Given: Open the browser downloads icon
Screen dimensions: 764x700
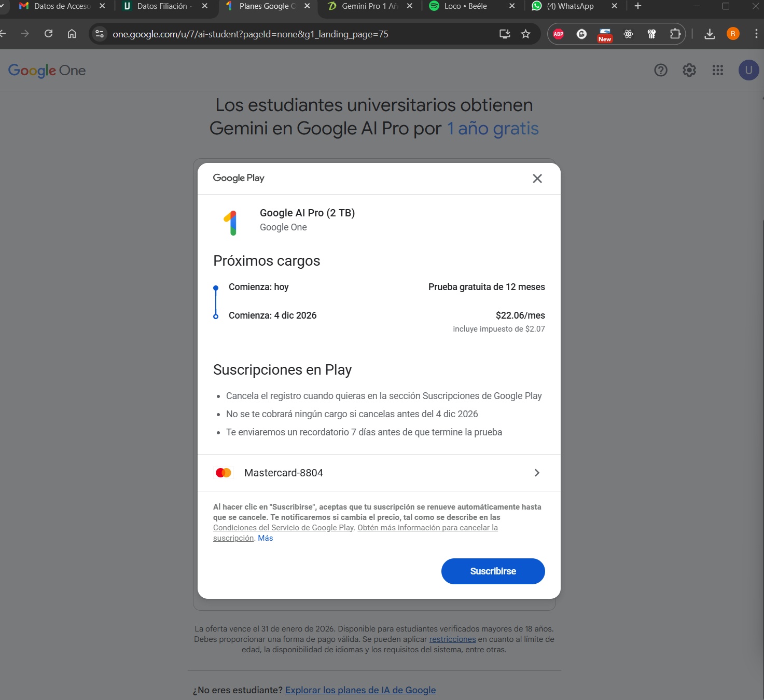Looking at the screenshot, I should pyautogui.click(x=710, y=34).
